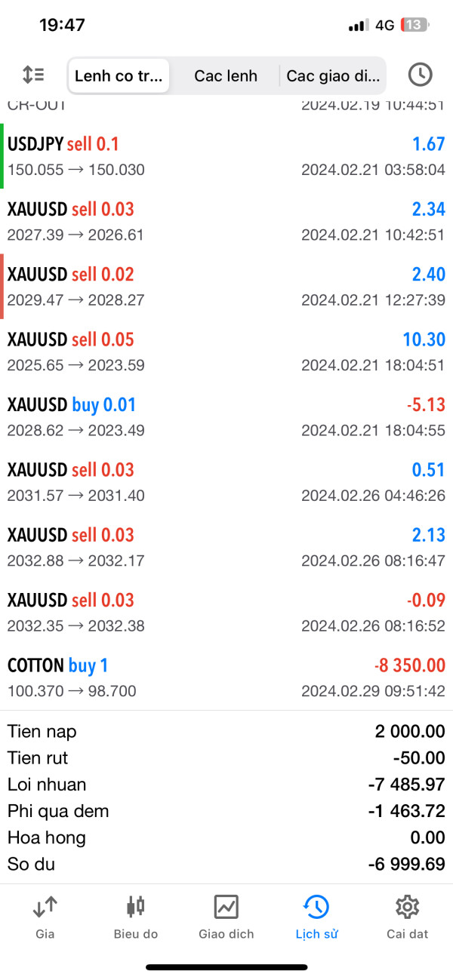Tap the battery indicator in status bar
The height and width of the screenshot is (980, 453).
point(414,25)
